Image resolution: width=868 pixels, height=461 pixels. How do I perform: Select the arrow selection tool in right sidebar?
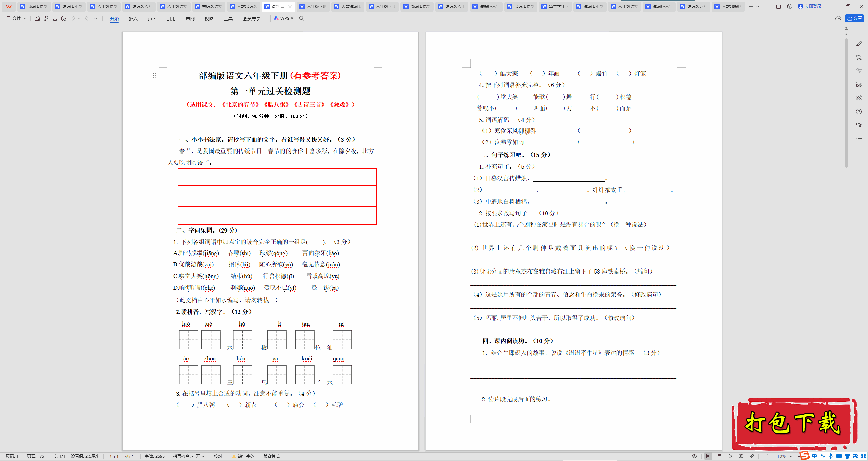[859, 57]
